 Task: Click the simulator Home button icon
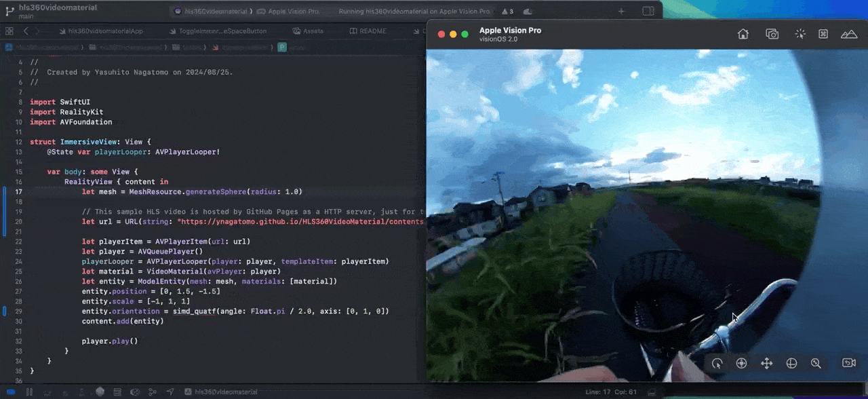(743, 34)
